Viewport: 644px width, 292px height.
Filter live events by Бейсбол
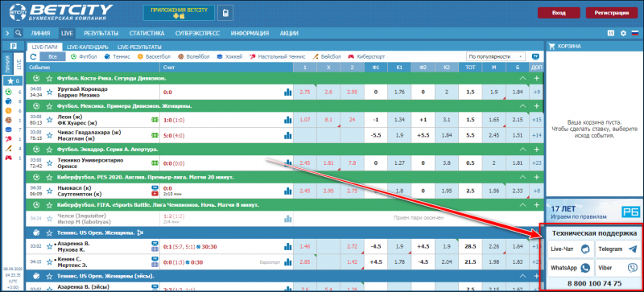coord(327,56)
